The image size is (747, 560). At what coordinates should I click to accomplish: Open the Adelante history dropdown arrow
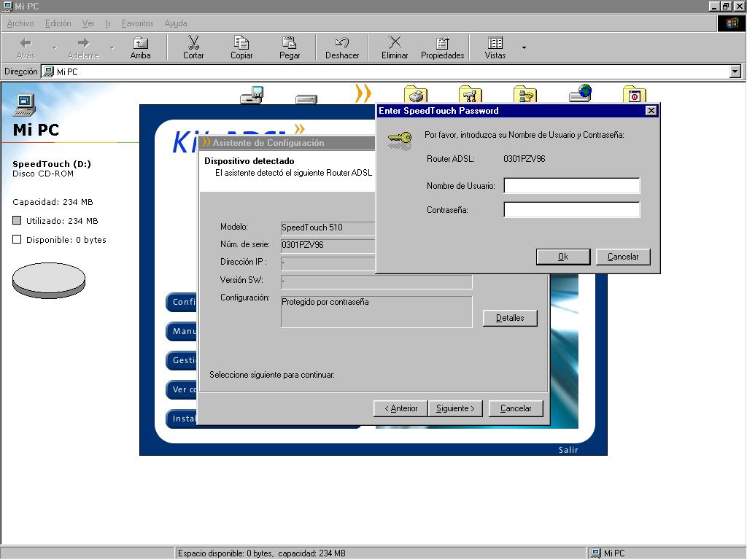pos(112,47)
